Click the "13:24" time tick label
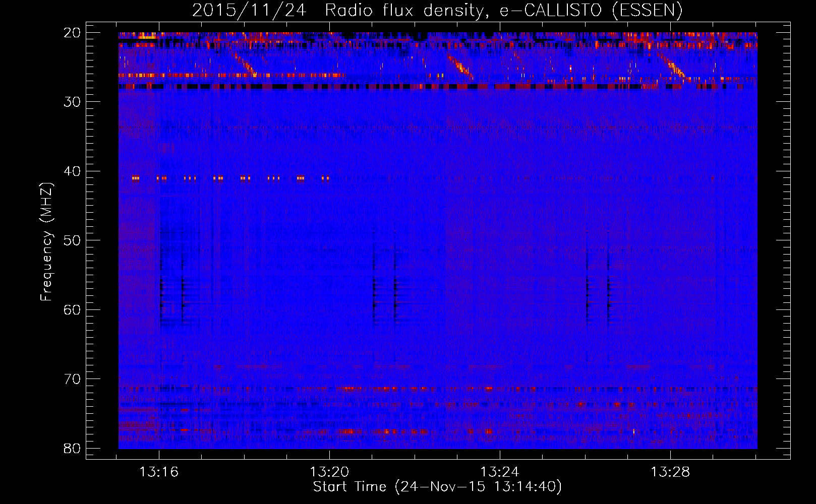816x504 pixels. point(500,472)
